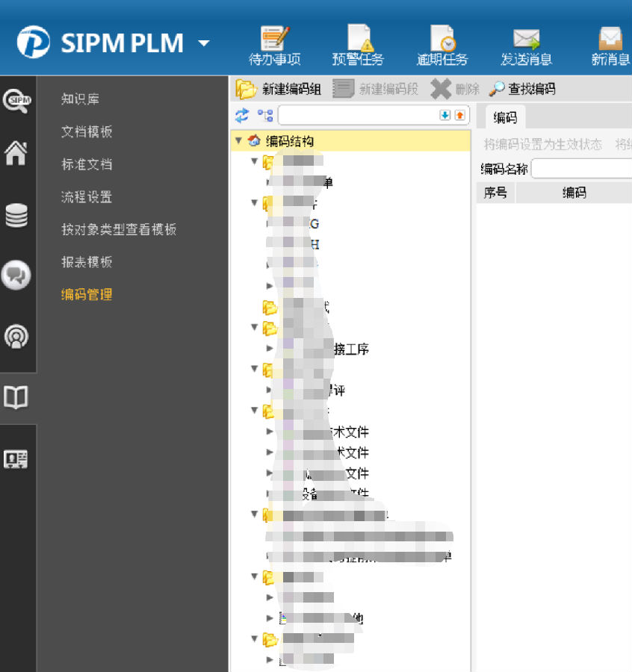Collapse the 编码结构 root node
The height and width of the screenshot is (672, 632).
pos(239,140)
